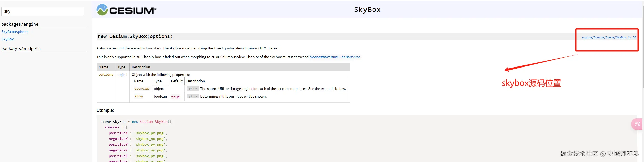Image resolution: width=644 pixels, height=162 pixels.
Task: Click the "options" parameter name
Action: (x=106, y=74)
